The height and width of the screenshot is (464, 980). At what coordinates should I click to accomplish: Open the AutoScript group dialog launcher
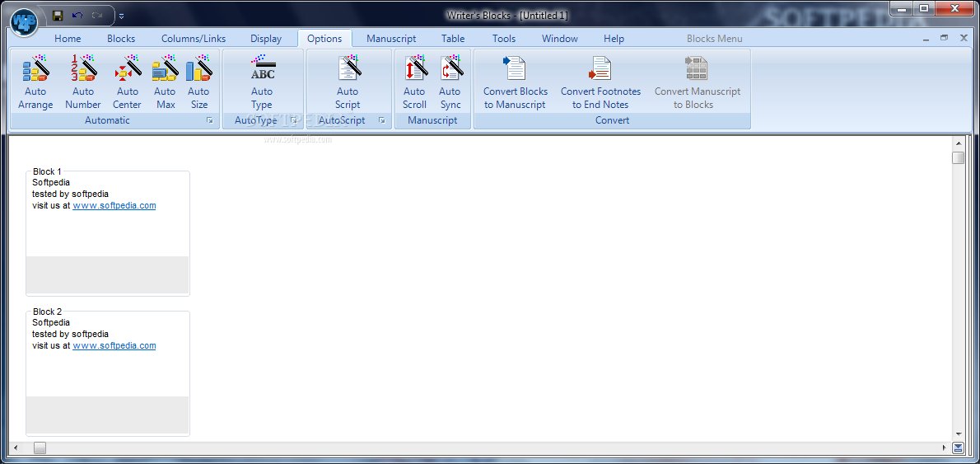point(382,120)
